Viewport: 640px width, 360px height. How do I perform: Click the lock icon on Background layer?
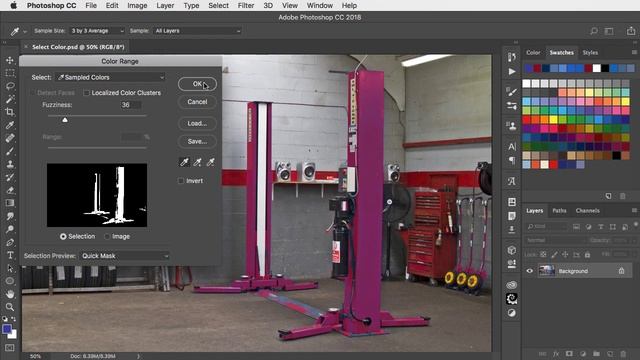[x=621, y=271]
